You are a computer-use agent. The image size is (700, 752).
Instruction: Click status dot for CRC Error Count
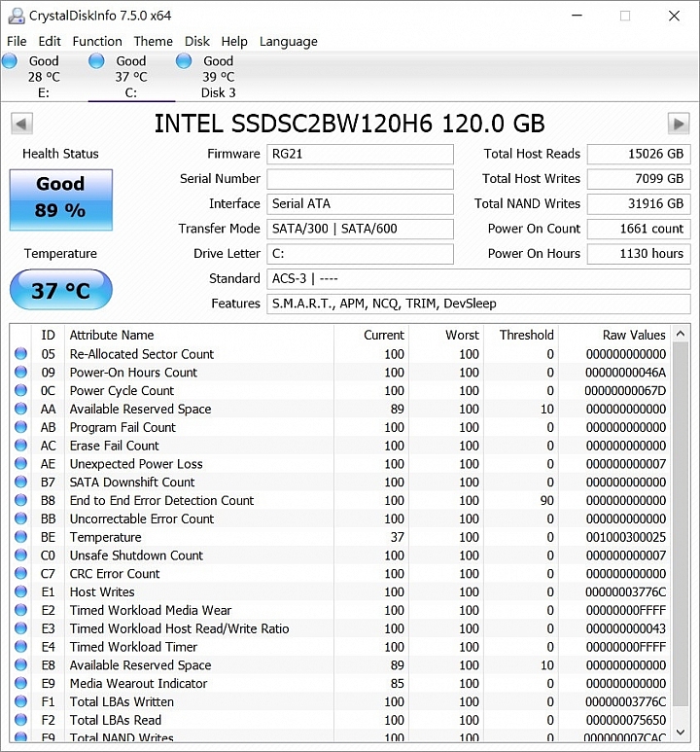[x=20, y=573]
